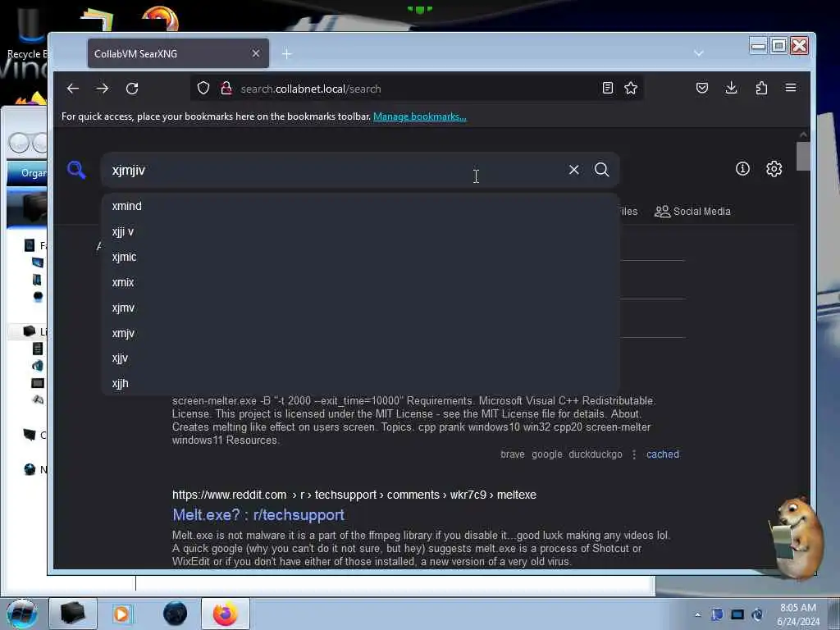
Task: Click the Windows Start orb
Action: [21, 614]
